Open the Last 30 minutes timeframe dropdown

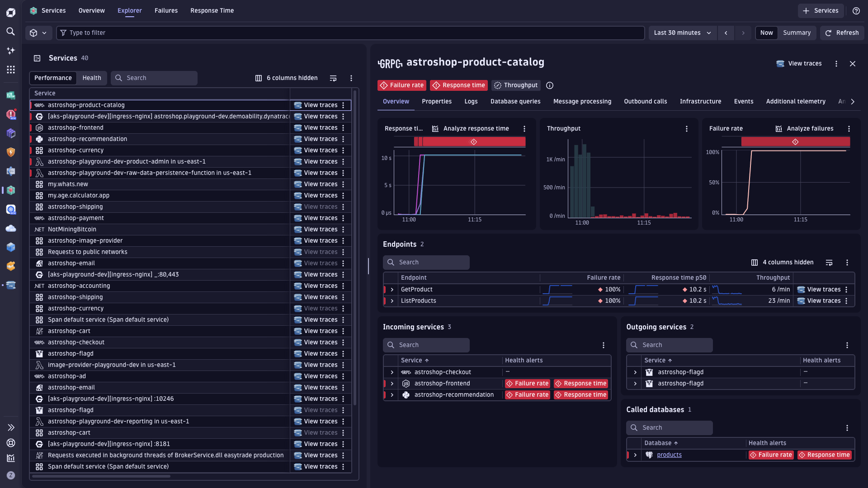(682, 33)
